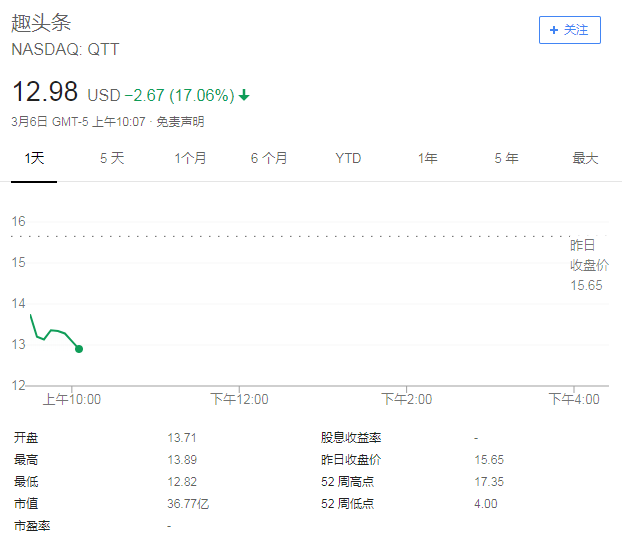Image resolution: width=622 pixels, height=544 pixels.
Task: Click the 市值 label
Action: pos(26,504)
